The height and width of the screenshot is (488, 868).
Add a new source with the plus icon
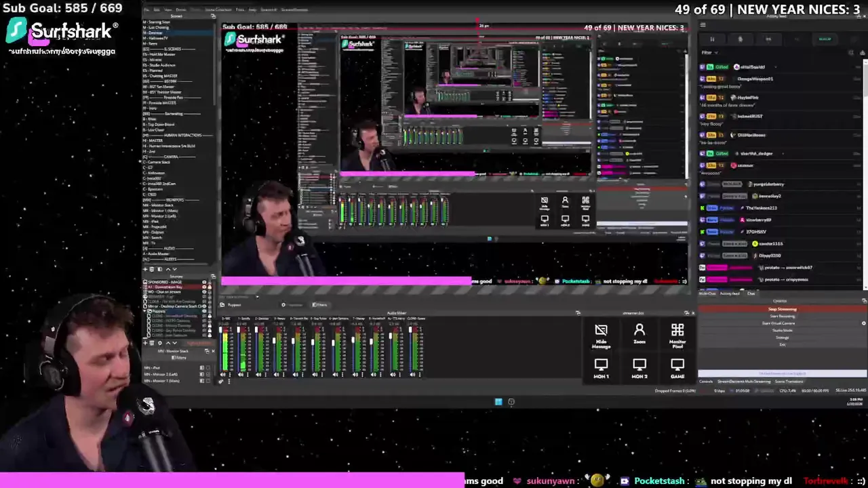(x=145, y=343)
